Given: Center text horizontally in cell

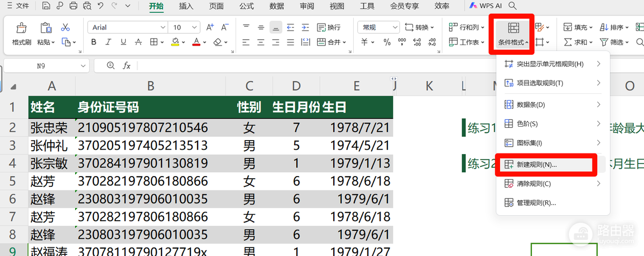Looking at the screenshot, I should coord(261,42).
